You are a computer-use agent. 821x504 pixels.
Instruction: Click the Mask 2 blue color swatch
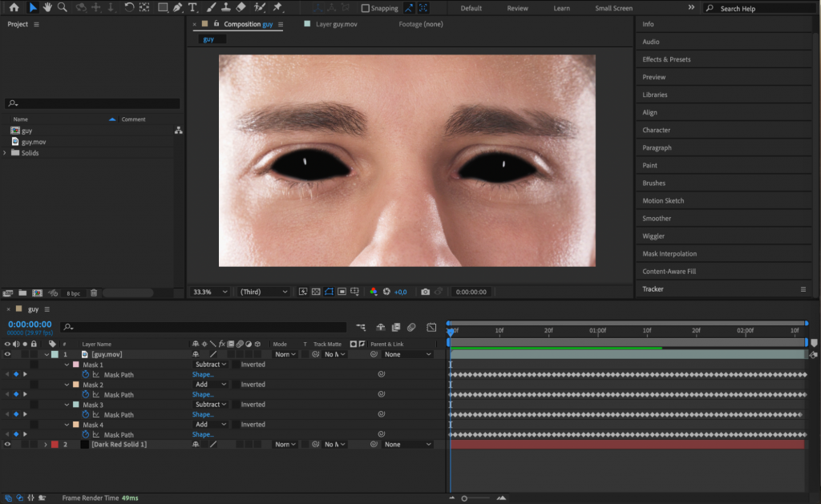76,385
